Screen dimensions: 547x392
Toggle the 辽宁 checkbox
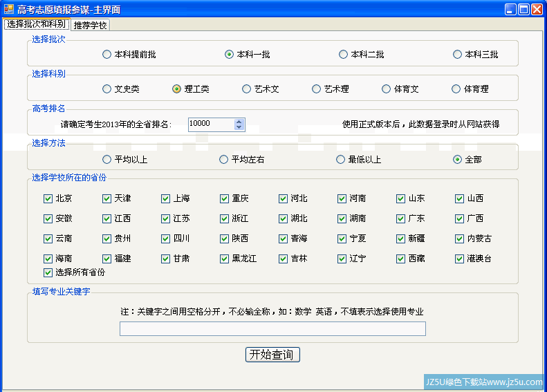point(342,259)
